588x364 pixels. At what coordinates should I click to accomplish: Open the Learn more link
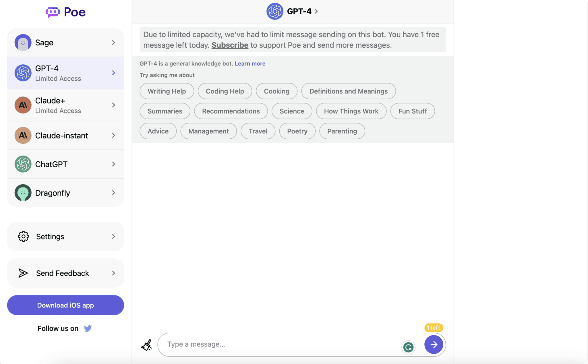click(x=250, y=64)
